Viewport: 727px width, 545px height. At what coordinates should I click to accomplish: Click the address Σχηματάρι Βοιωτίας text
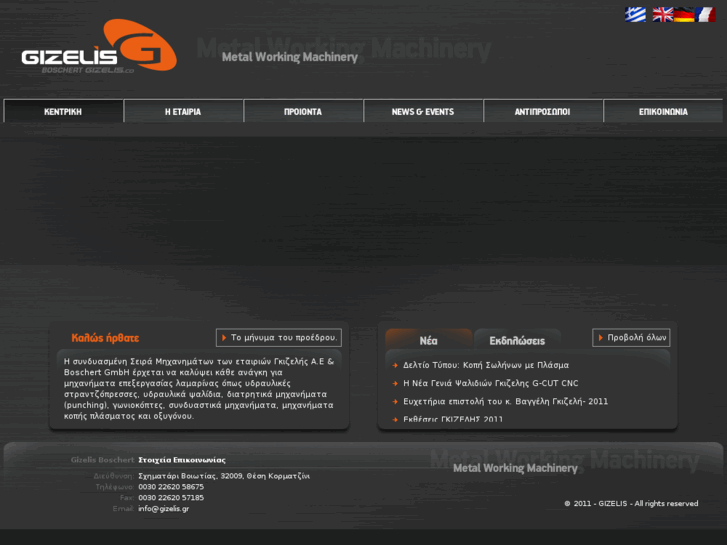(224, 476)
